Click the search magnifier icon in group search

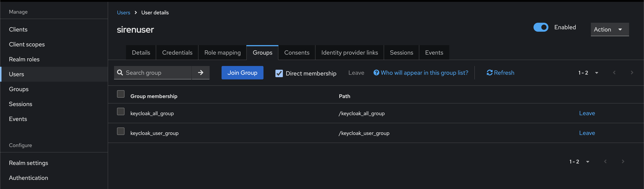click(x=120, y=73)
